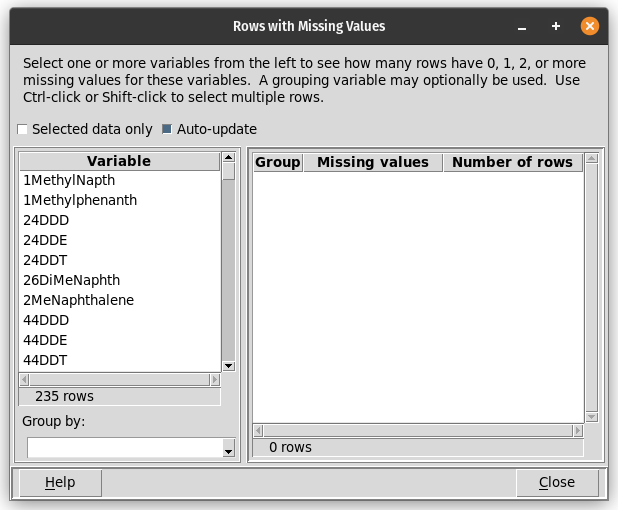Image resolution: width=618 pixels, height=510 pixels.
Task: Click the Missing values column header
Action: pyautogui.click(x=373, y=162)
